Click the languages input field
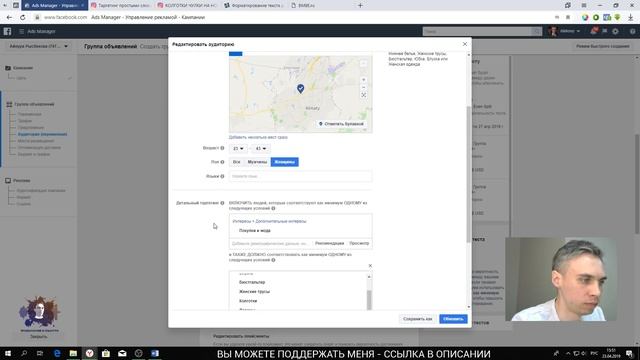This screenshot has width=640, height=360. click(x=300, y=176)
